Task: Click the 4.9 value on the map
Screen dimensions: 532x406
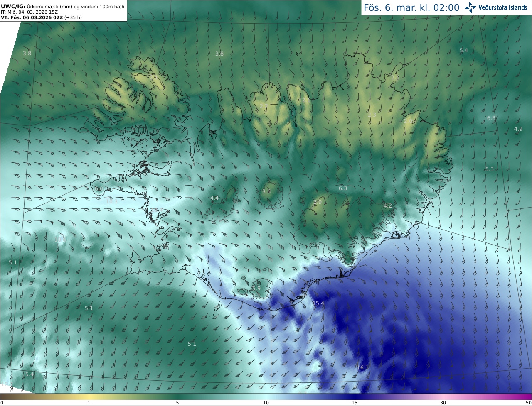Action: point(518,129)
